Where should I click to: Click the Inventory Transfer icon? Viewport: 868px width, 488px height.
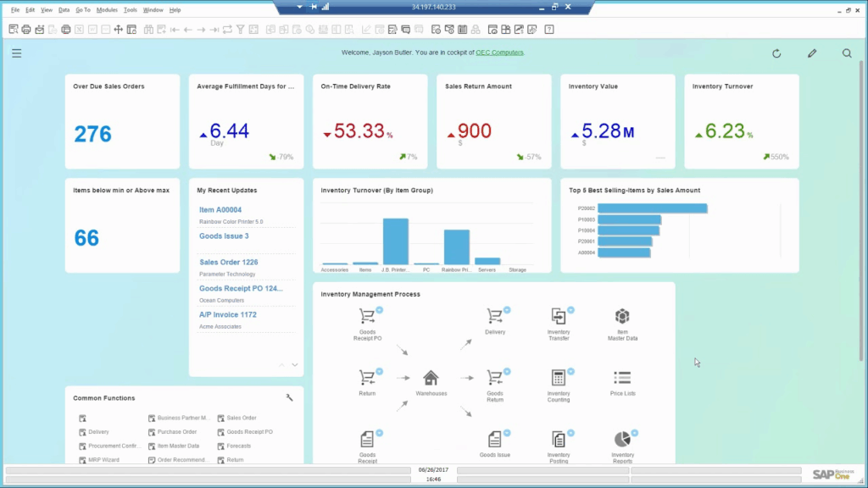click(559, 317)
